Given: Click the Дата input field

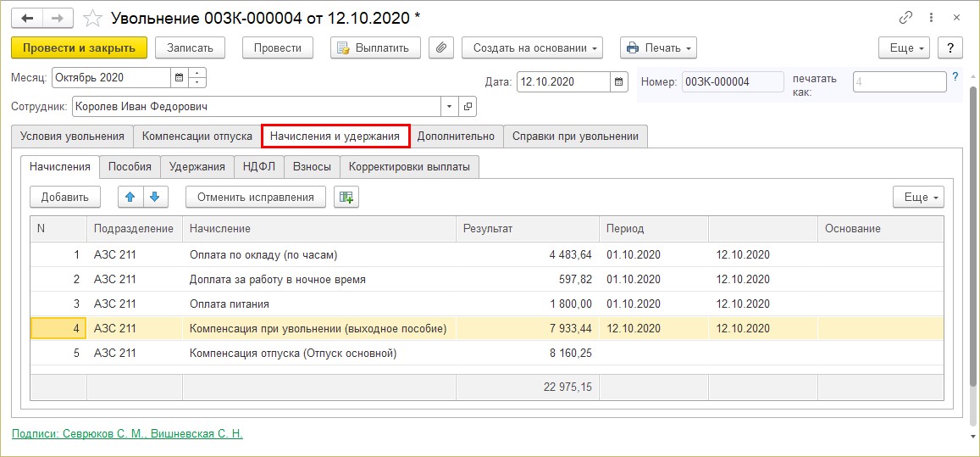Looking at the screenshot, I should pyautogui.click(x=564, y=81).
